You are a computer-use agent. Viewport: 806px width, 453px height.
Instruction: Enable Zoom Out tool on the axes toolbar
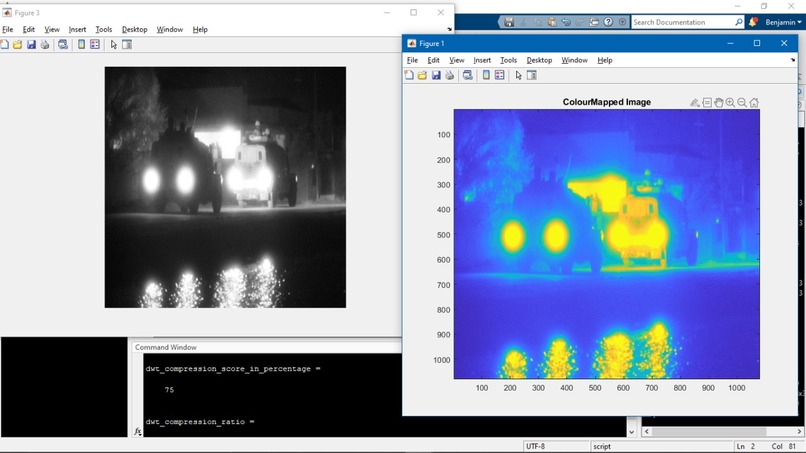click(742, 103)
